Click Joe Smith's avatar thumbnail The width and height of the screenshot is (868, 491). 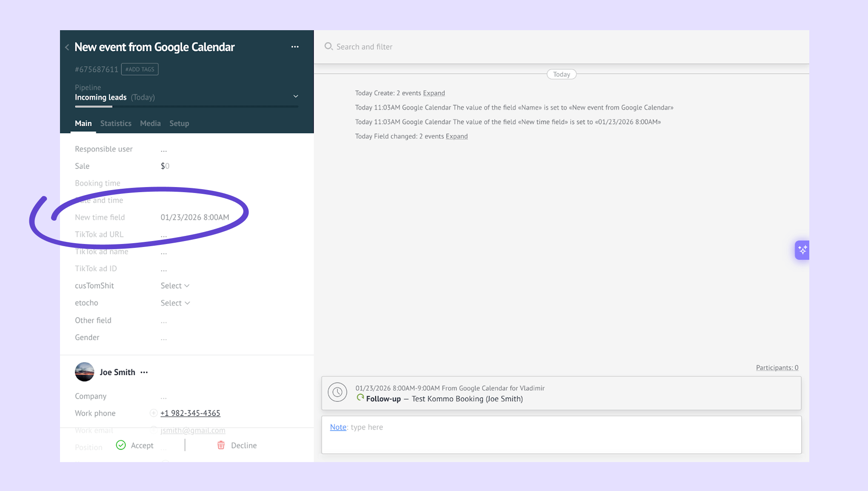pos(84,372)
